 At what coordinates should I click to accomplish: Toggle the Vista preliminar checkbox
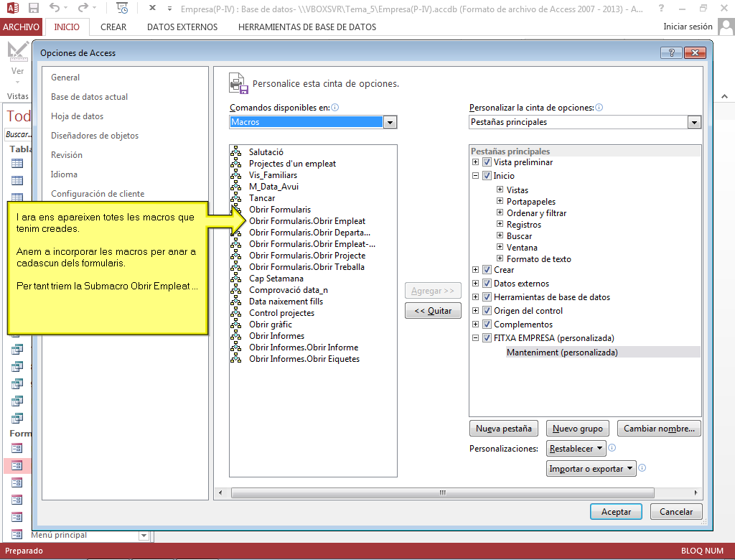point(487,162)
